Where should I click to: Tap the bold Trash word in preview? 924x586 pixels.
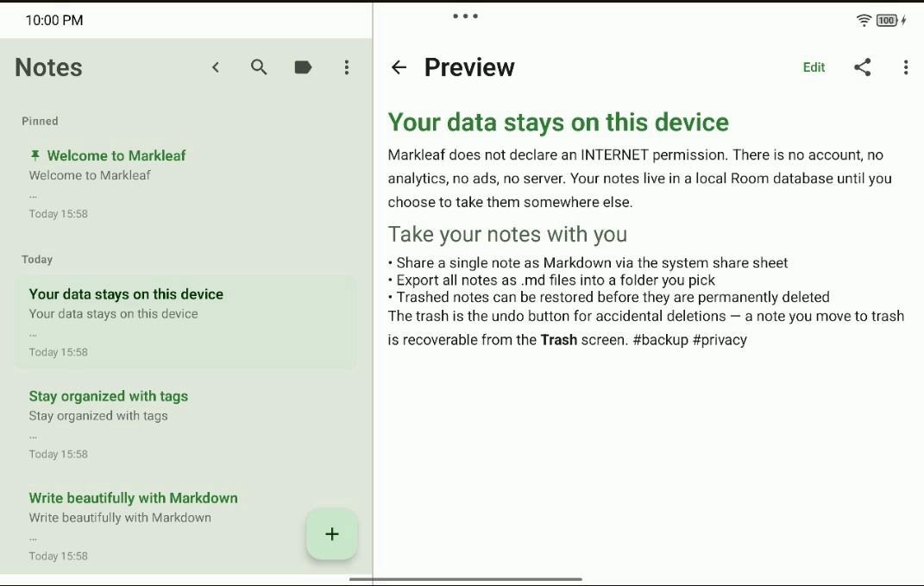[x=559, y=340]
